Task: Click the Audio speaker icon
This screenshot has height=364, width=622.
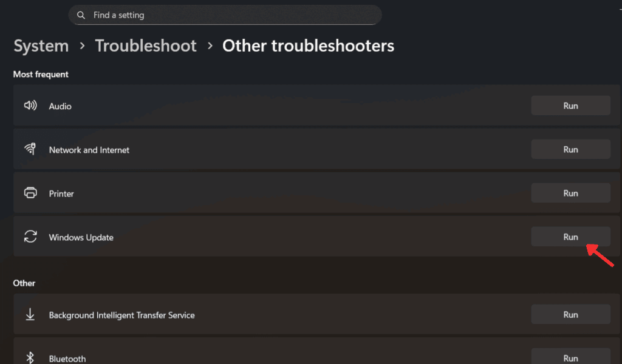Action: click(x=30, y=106)
